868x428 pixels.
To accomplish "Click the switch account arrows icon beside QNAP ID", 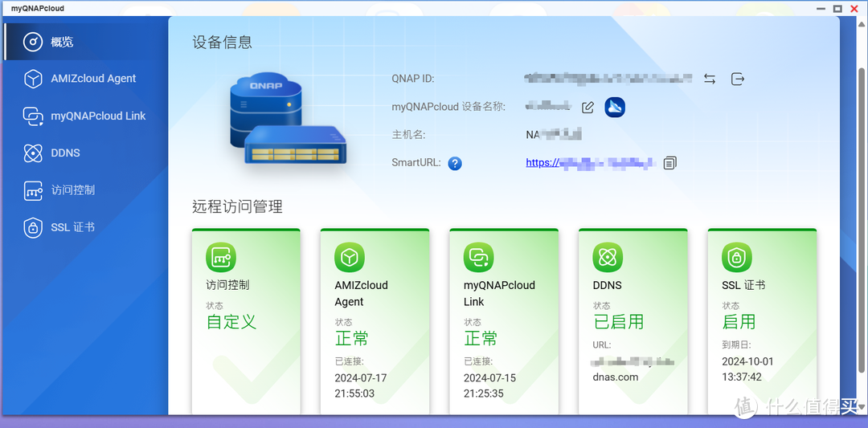I will tap(710, 79).
